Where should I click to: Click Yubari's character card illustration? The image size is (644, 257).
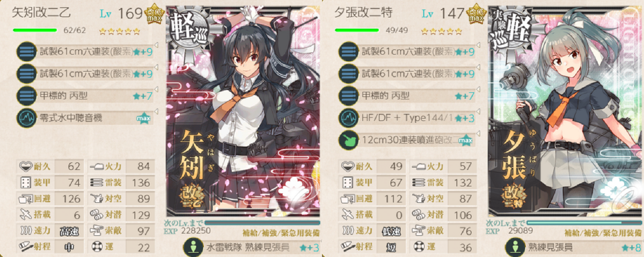pyautogui.click(x=565, y=112)
